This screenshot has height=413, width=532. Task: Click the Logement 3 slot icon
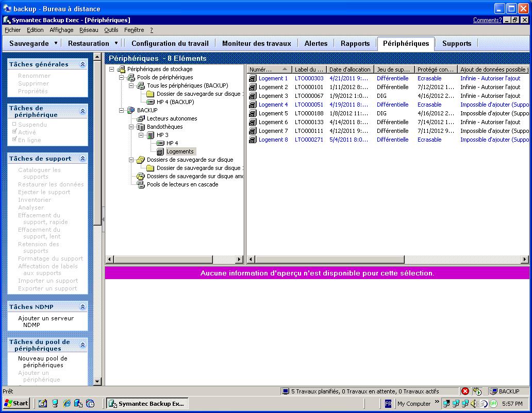click(x=253, y=96)
